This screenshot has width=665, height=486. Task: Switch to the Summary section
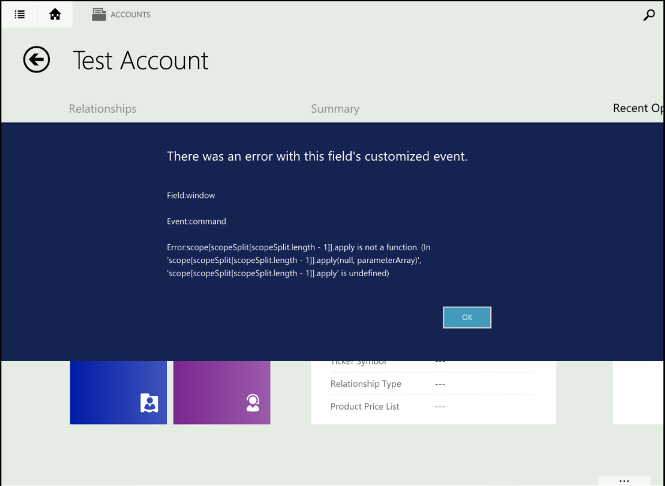coord(335,109)
